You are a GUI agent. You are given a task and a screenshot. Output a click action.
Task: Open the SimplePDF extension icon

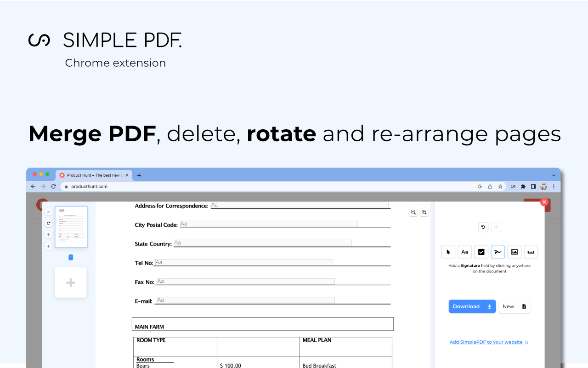point(513,186)
